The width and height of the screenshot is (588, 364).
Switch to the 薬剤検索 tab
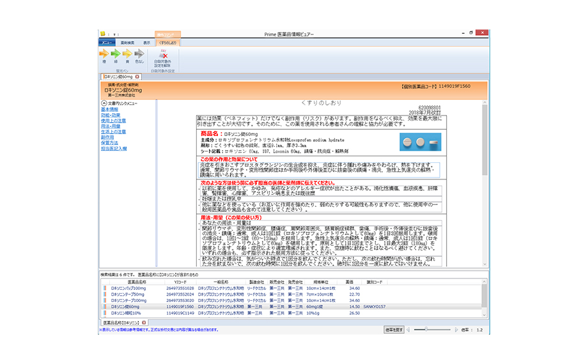tap(127, 43)
